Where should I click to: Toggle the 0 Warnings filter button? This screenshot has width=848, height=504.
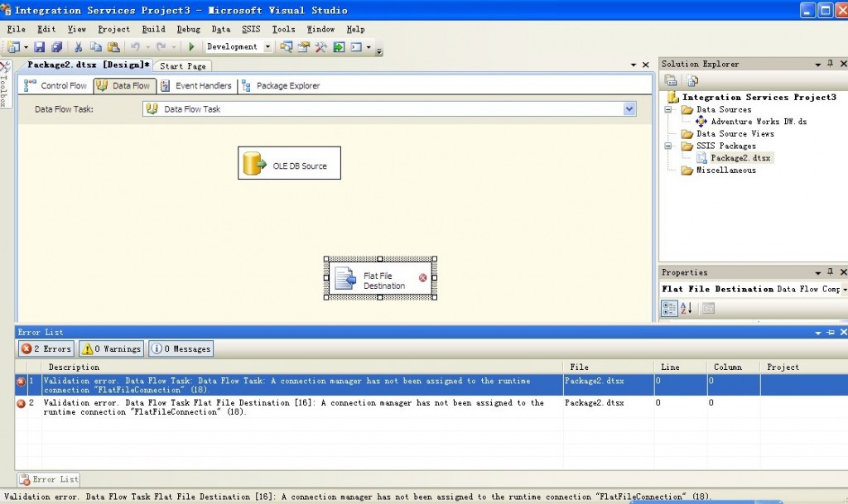112,349
